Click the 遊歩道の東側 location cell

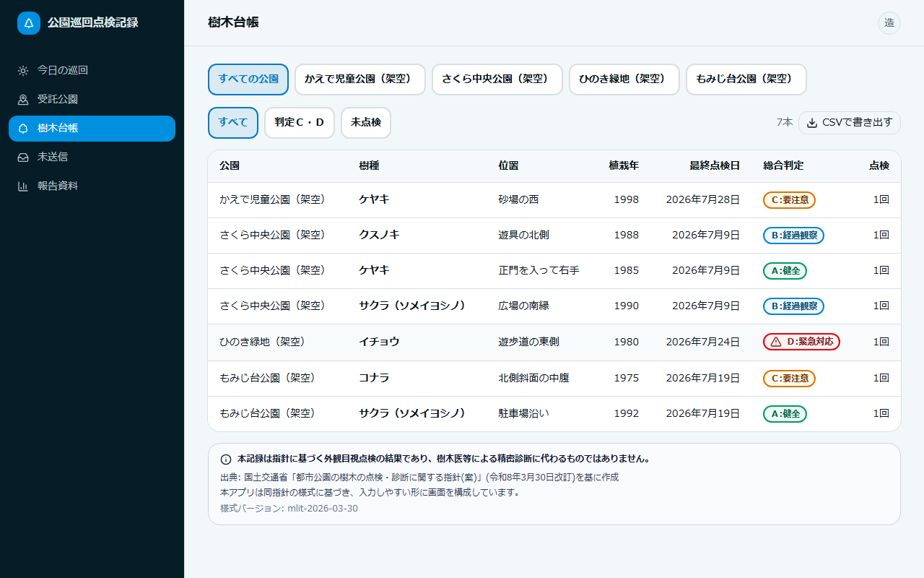[528, 342]
